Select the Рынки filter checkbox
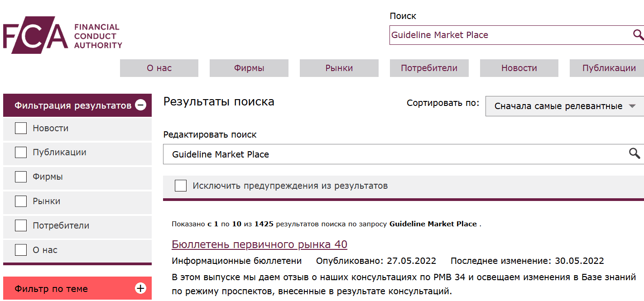This screenshot has width=644, height=301. coord(21,201)
